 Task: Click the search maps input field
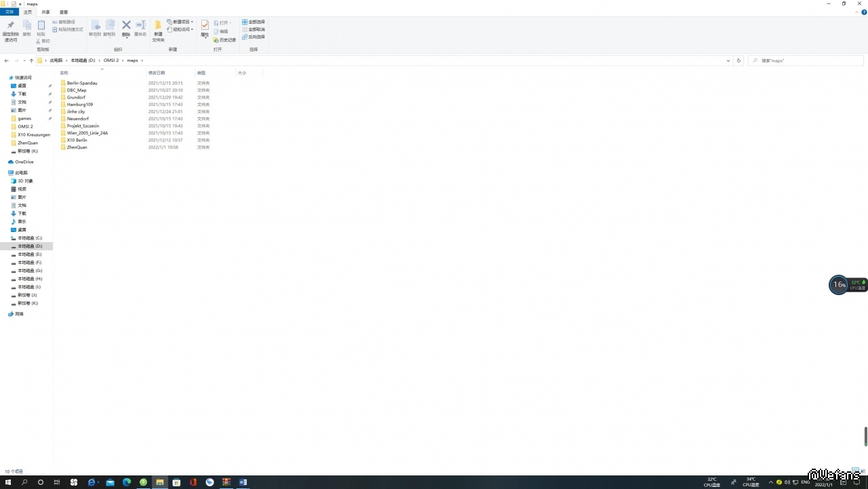point(806,60)
